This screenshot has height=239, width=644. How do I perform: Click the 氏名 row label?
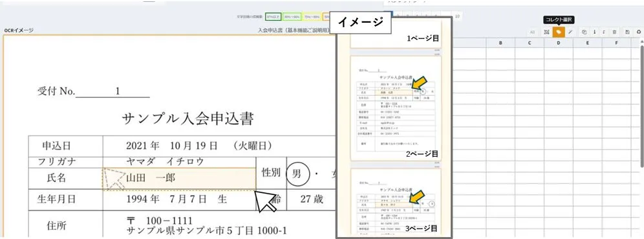(57, 178)
